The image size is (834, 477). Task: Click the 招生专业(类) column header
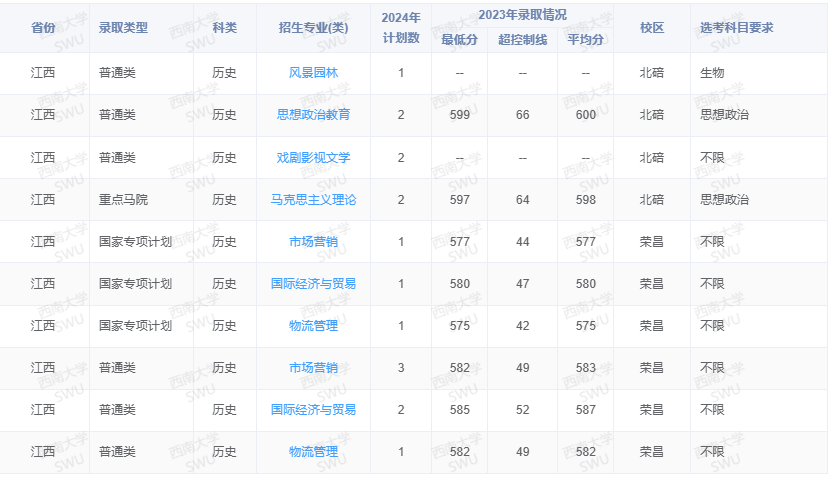tap(313, 28)
